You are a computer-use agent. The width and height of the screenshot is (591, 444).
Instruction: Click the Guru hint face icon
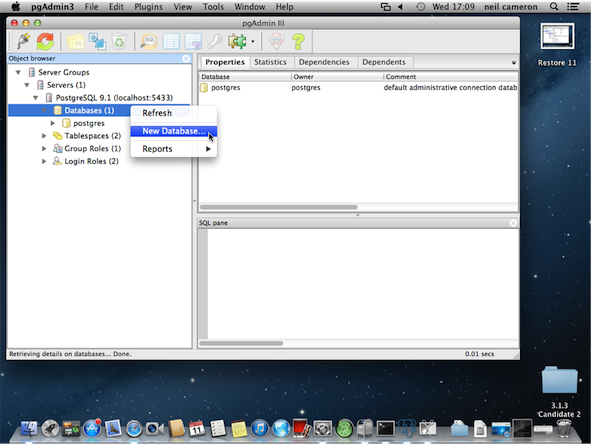click(x=276, y=41)
